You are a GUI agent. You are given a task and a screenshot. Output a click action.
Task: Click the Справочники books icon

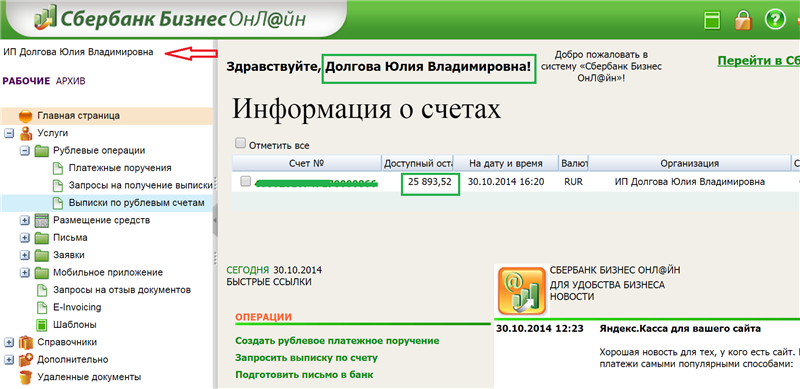(25, 343)
